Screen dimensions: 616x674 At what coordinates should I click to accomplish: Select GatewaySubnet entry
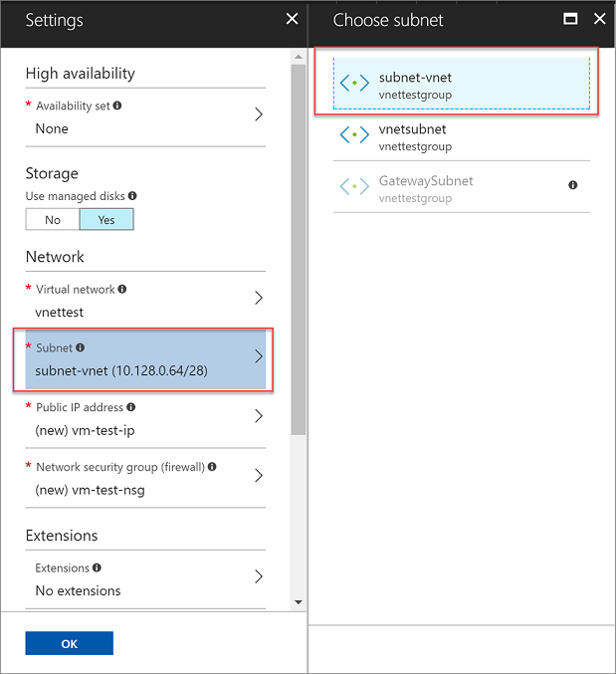[462, 187]
